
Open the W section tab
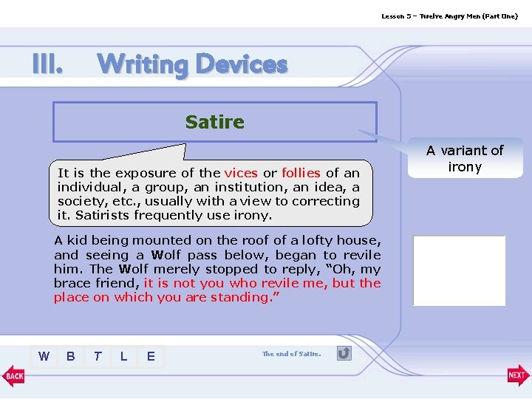[44, 356]
